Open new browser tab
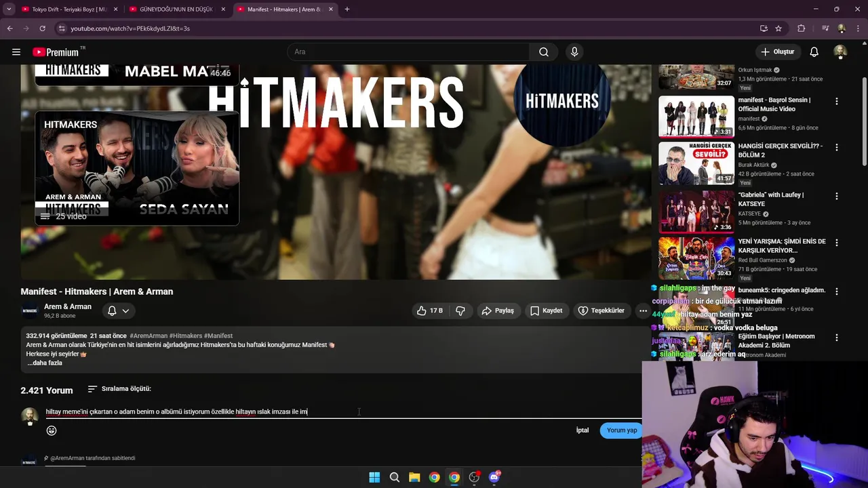This screenshot has height=488, width=868. pyautogui.click(x=347, y=9)
